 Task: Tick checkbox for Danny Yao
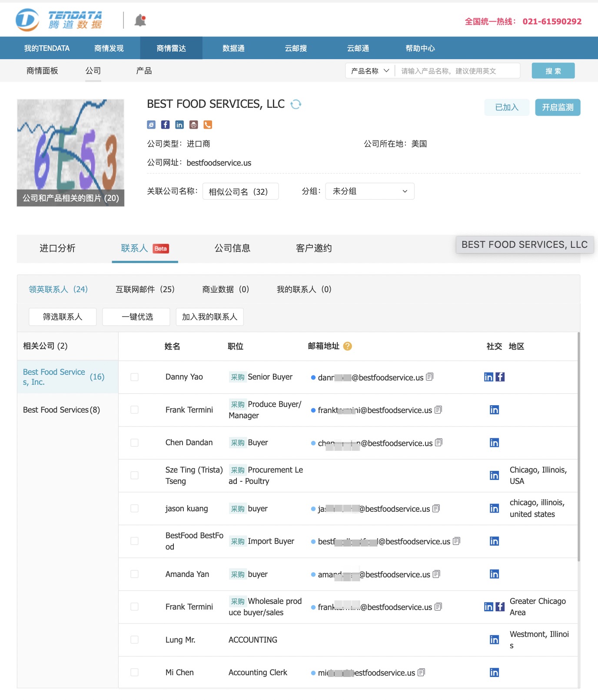tap(135, 377)
